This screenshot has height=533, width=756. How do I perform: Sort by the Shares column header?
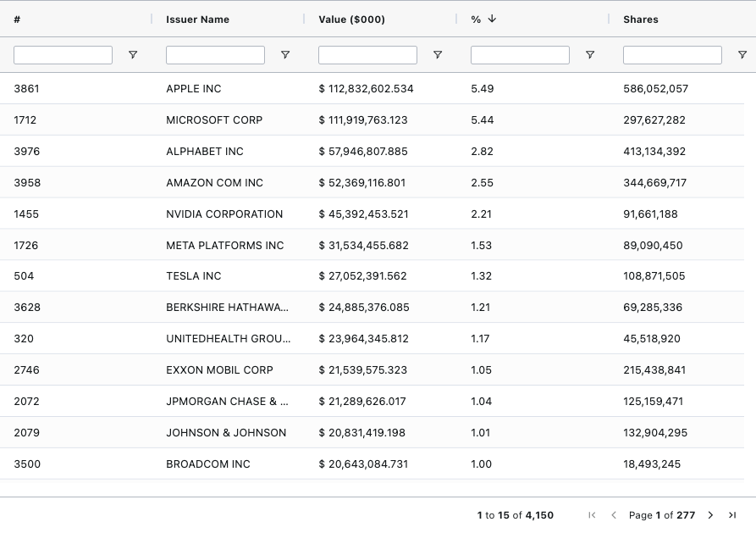click(641, 19)
